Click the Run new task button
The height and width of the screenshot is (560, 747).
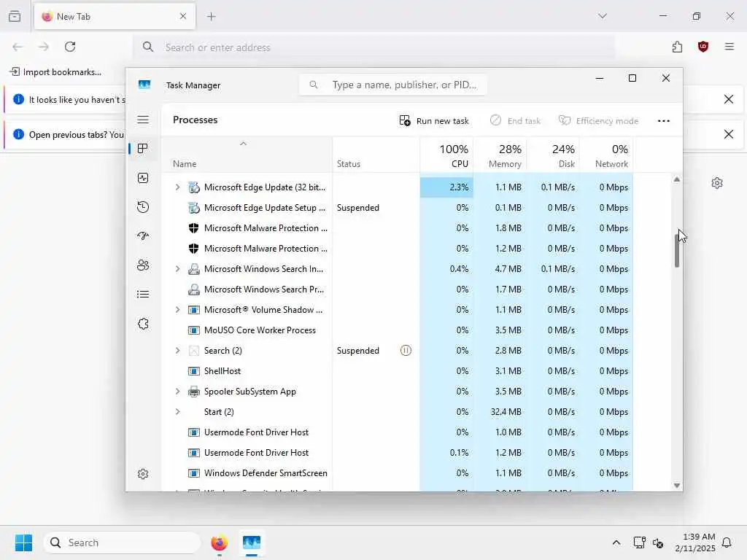(x=434, y=121)
